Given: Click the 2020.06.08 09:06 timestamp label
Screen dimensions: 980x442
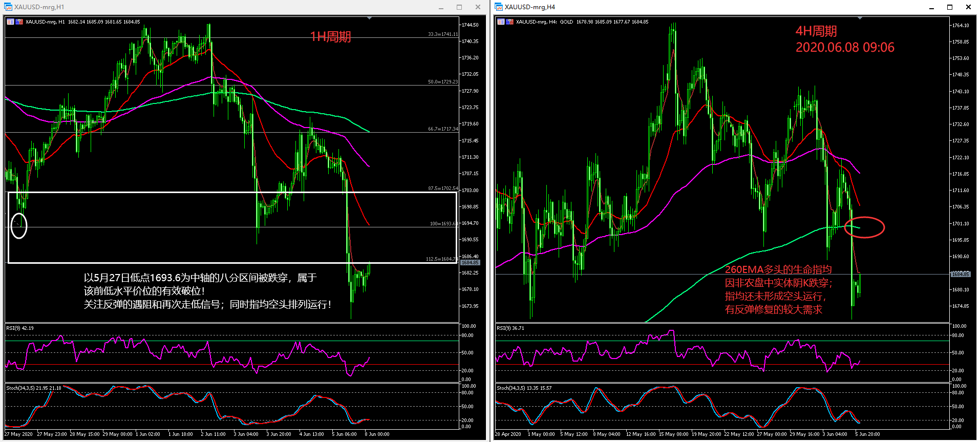Looking at the screenshot, I should pos(845,48).
